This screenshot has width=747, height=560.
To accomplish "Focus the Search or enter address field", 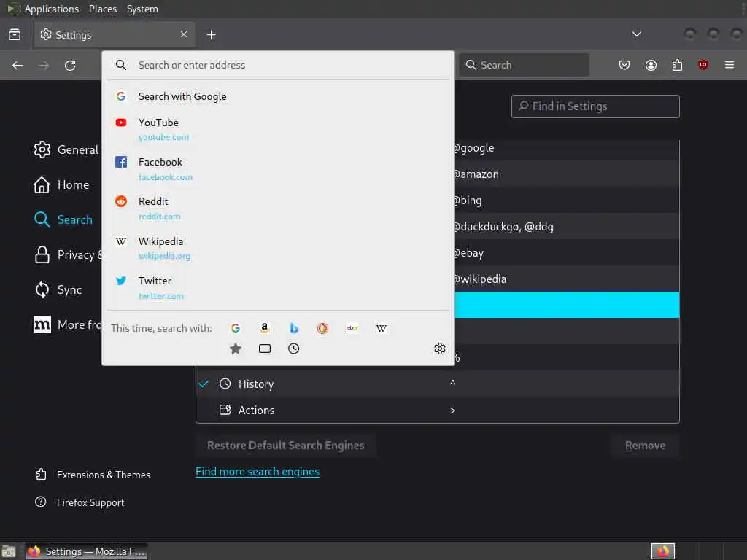I will click(x=278, y=65).
